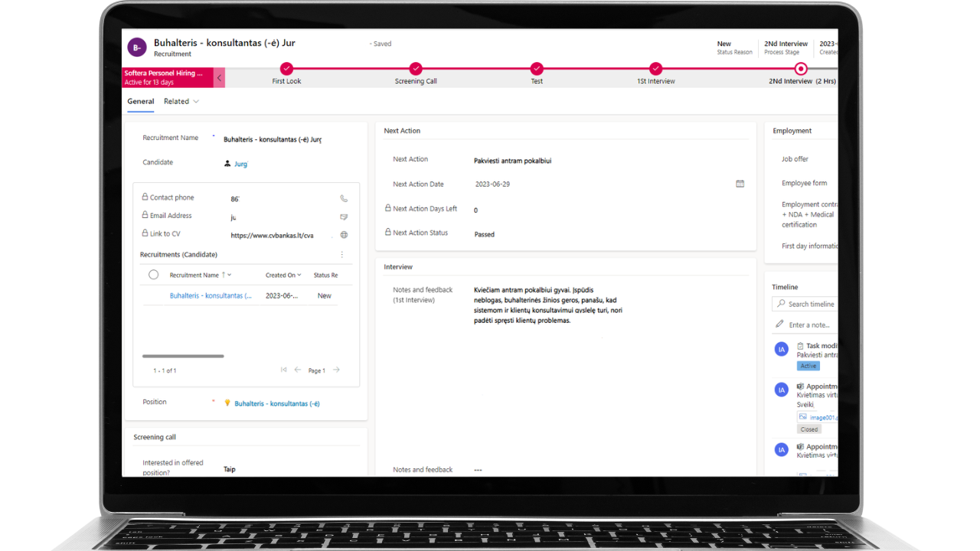Image resolution: width=980 pixels, height=551 pixels.
Task: Click the email icon beside Email Address
Action: [344, 217]
